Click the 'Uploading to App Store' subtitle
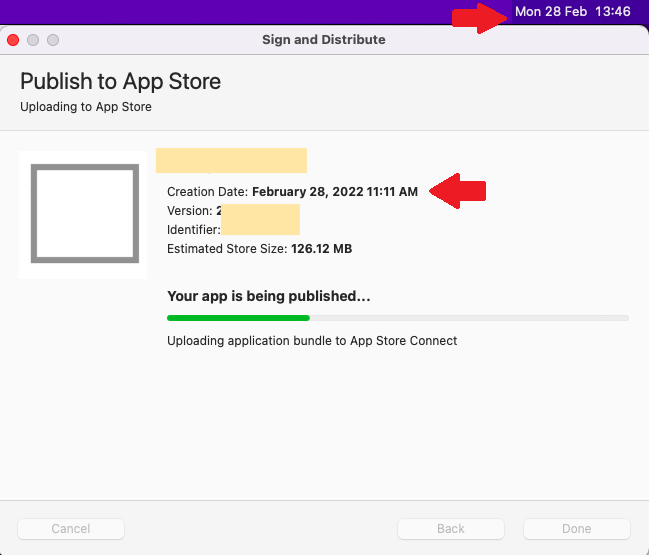This screenshot has height=555, width=649. 86,106
